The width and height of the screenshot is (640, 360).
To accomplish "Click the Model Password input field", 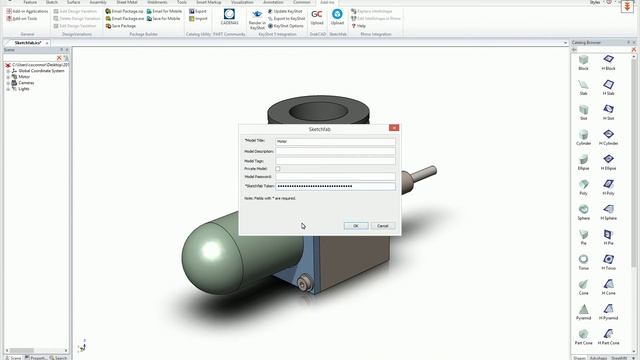I will pyautogui.click(x=336, y=177).
